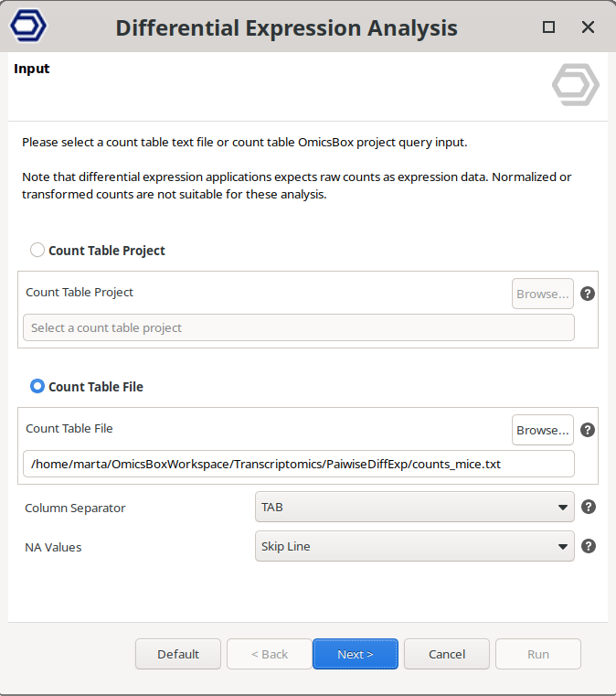This screenshot has height=696, width=616.
Task: Click the OmicsBox logo in title bar
Action: (28, 27)
